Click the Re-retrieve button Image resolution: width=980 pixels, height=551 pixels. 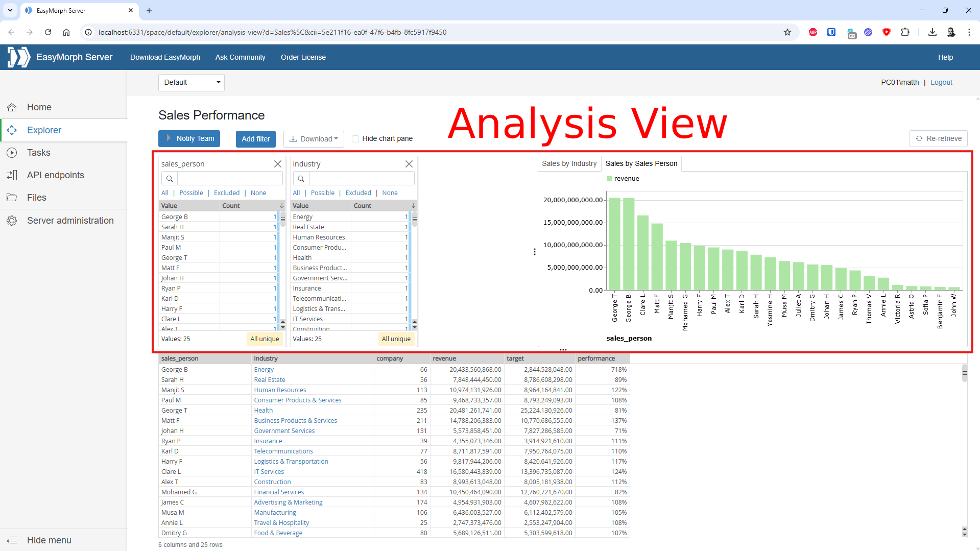(x=938, y=138)
